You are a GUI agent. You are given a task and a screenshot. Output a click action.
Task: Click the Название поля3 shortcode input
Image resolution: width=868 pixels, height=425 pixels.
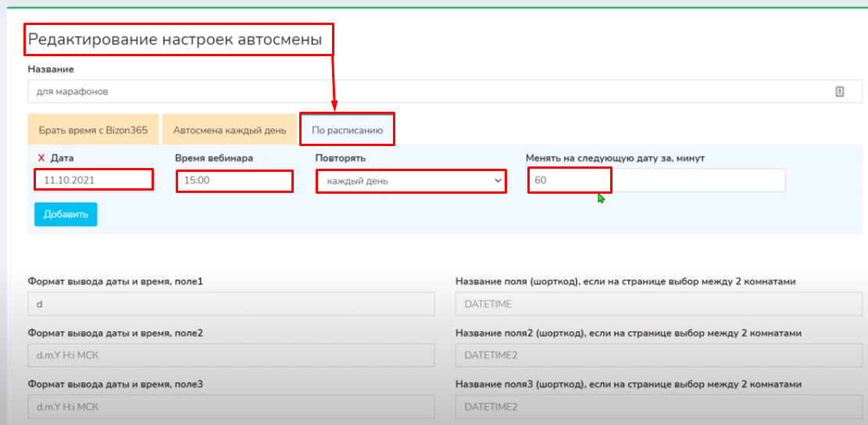coord(658,407)
